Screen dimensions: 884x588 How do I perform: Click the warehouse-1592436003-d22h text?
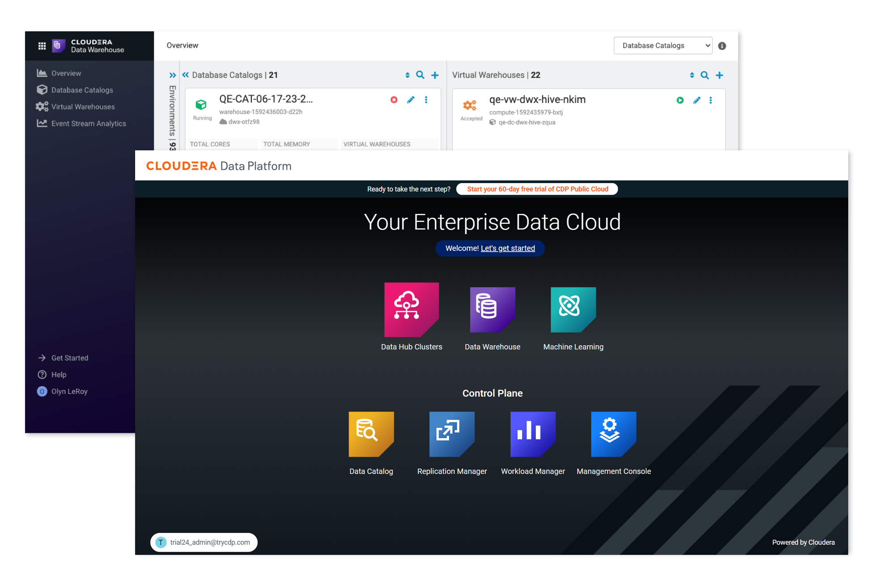pos(261,112)
